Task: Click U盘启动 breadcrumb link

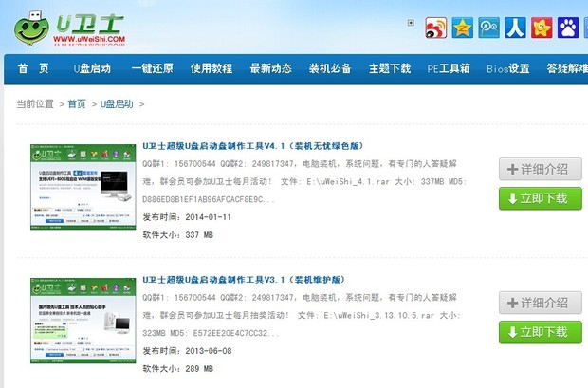Action: (x=117, y=104)
